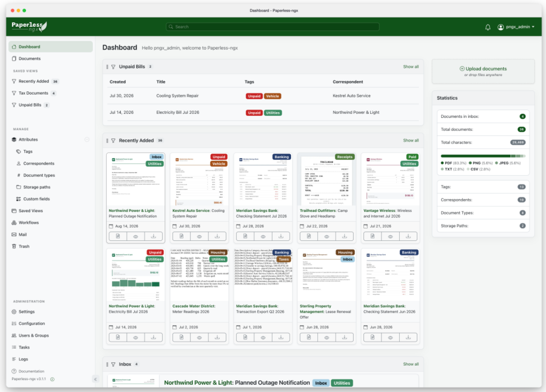Open the Saved Views management page
This screenshot has height=392, width=546.
31,211
